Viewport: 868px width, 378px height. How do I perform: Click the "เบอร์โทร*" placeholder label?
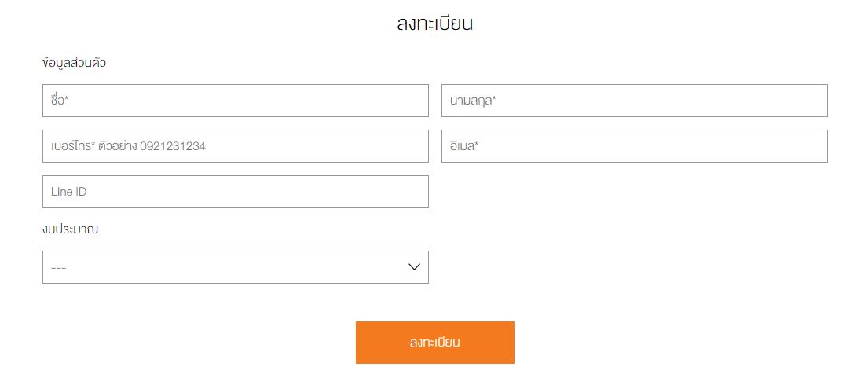coord(73,146)
